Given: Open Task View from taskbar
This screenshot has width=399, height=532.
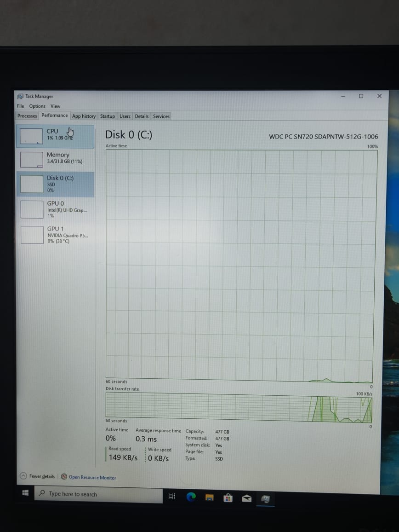Looking at the screenshot, I should coord(172,497).
